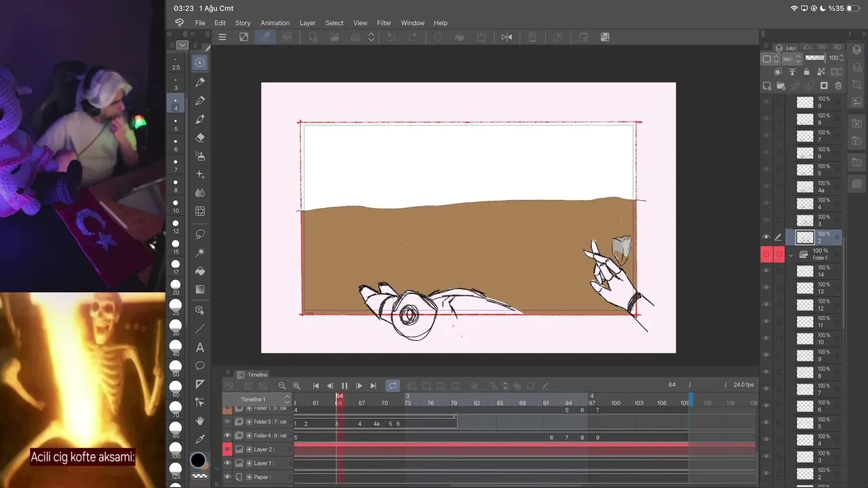
Task: Pause the animation playback
Action: tap(344, 386)
